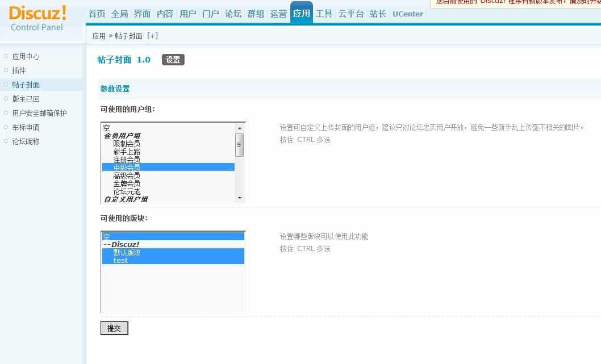Open the 车标申请 sidebar entry
This screenshot has width=601, height=364.
click(26, 127)
